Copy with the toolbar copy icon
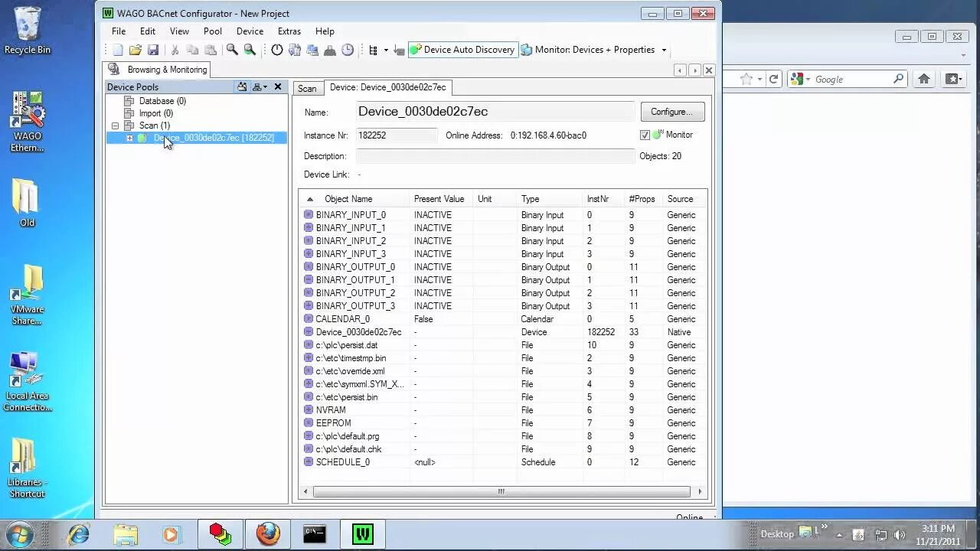 (x=192, y=50)
